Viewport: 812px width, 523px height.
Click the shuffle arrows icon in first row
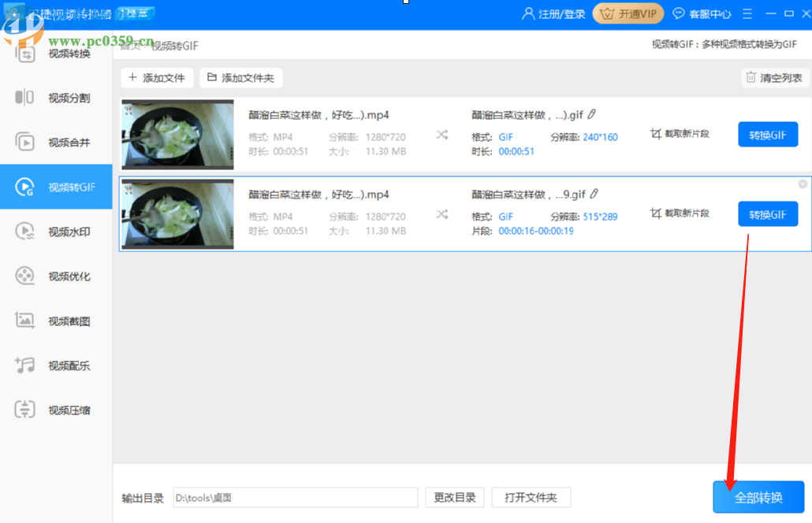click(x=441, y=135)
